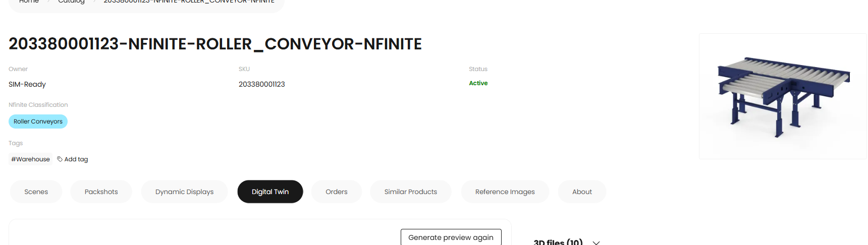Go to the Orders tab
This screenshot has height=245, width=868.
337,192
